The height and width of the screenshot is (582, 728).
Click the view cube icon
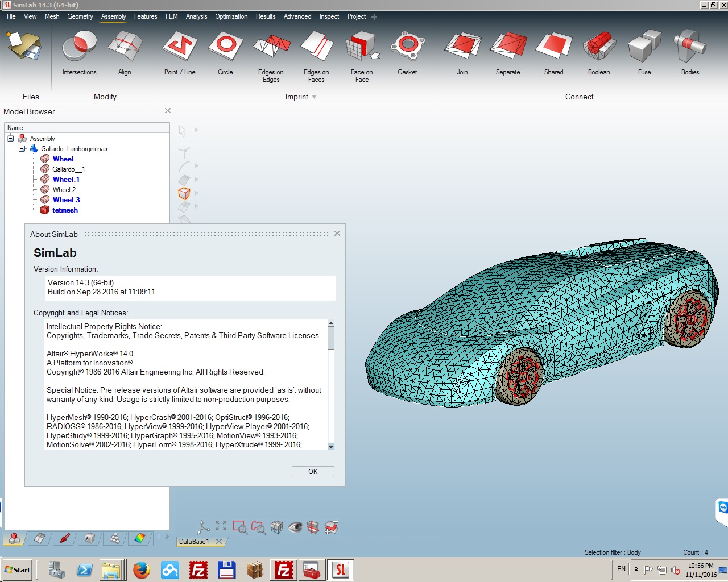pyautogui.click(x=277, y=527)
